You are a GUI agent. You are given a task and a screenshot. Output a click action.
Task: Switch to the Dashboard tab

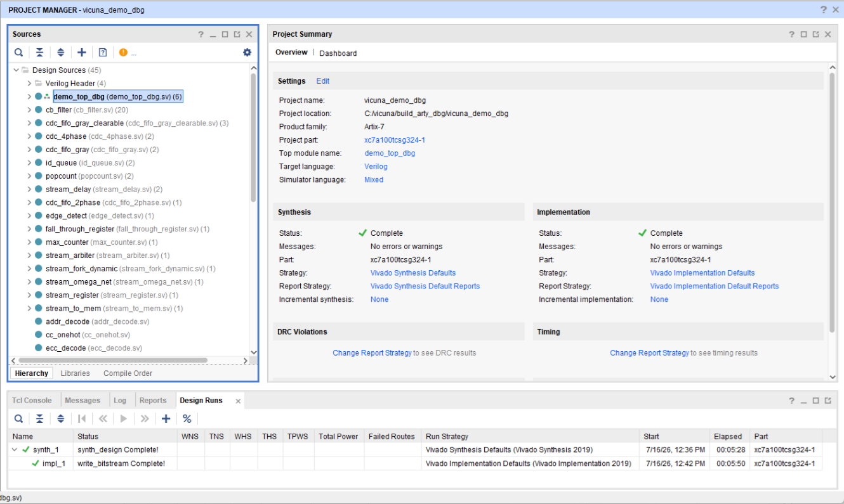[338, 53]
